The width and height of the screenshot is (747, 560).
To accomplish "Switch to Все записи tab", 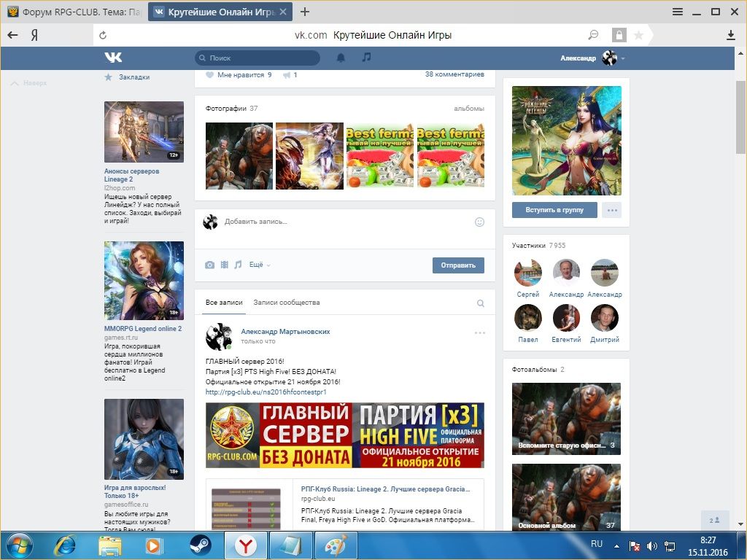I will pyautogui.click(x=224, y=303).
